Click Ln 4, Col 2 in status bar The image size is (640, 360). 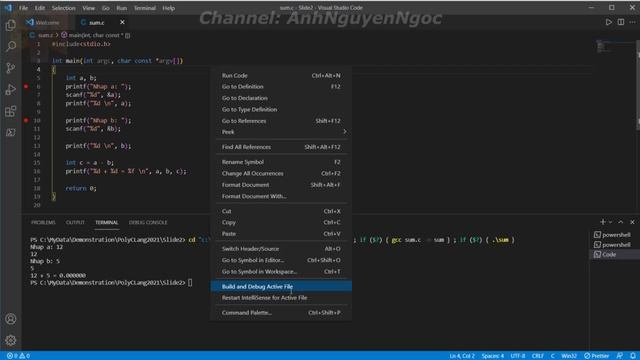coord(462,356)
